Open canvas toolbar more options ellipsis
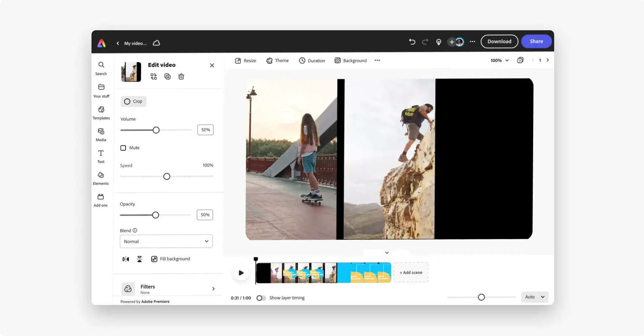Screen dimensions: 644x336 coord(377,60)
